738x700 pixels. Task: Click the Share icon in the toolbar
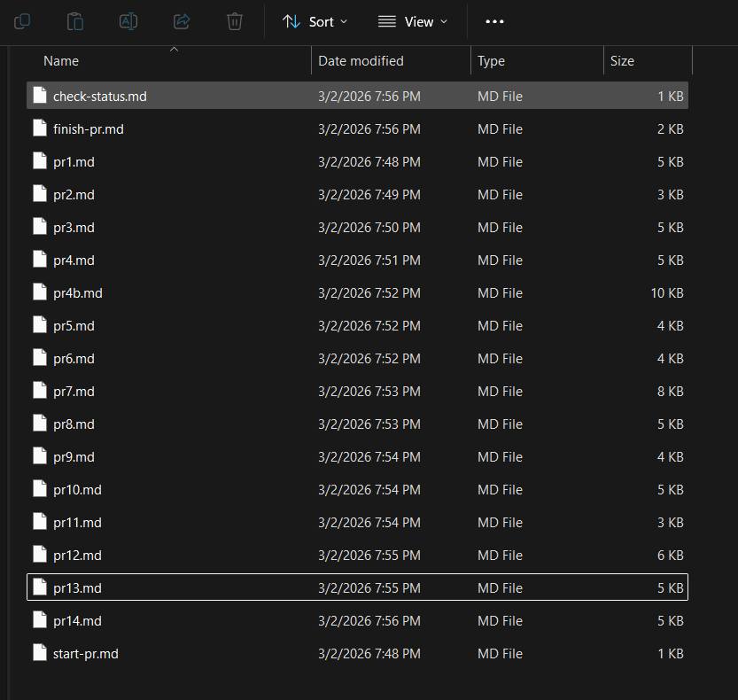click(x=182, y=21)
